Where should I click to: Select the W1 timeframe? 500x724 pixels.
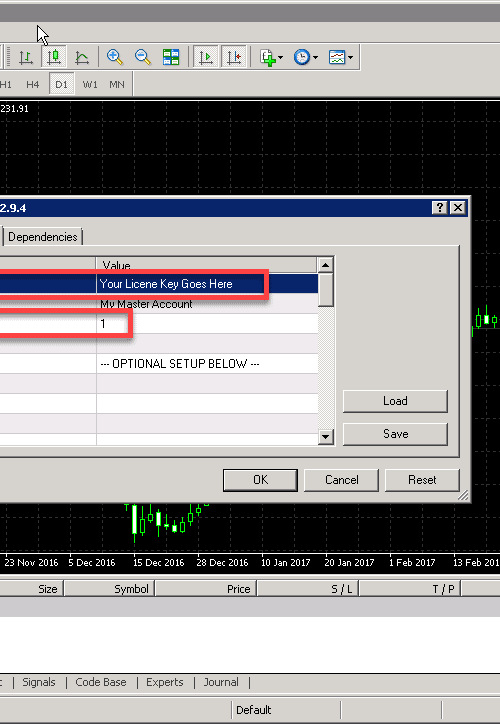click(90, 84)
